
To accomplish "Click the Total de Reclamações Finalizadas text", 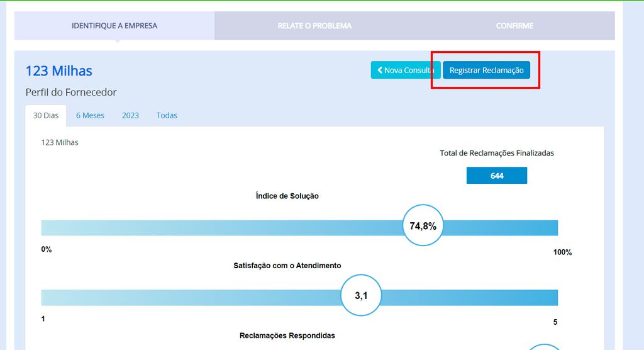I will [497, 153].
